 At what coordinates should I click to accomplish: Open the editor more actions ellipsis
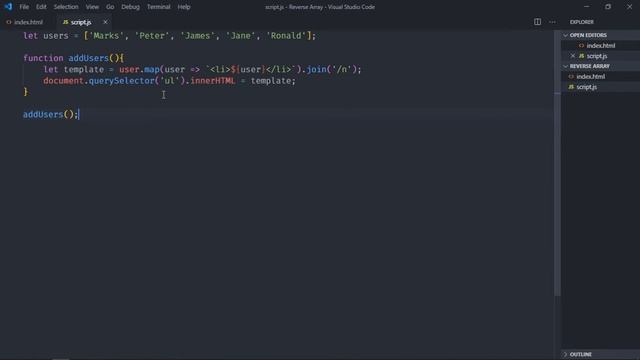(552, 22)
